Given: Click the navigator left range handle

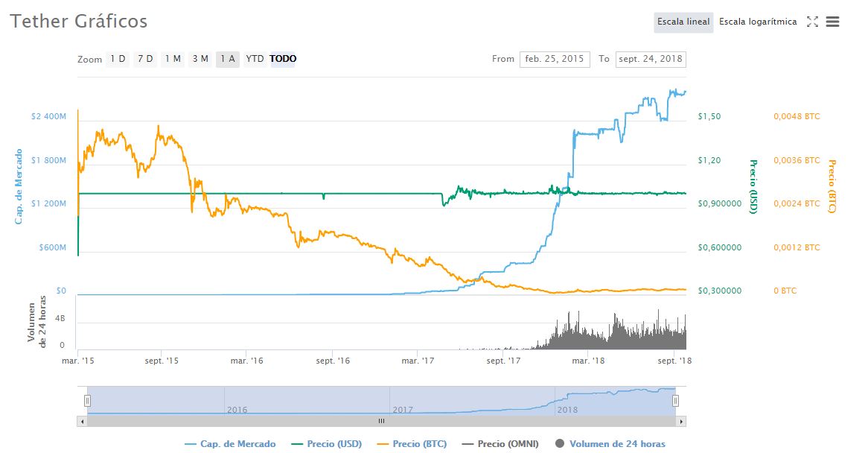Looking at the screenshot, I should (x=87, y=401).
